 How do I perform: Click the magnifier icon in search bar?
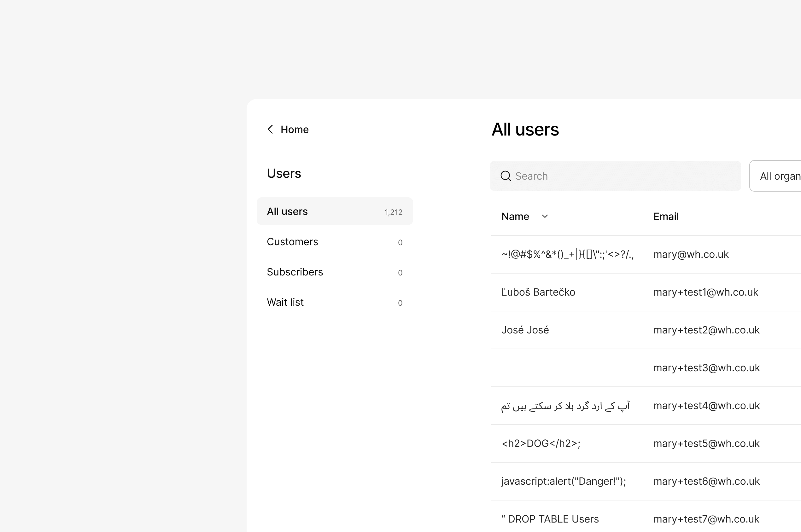point(506,176)
